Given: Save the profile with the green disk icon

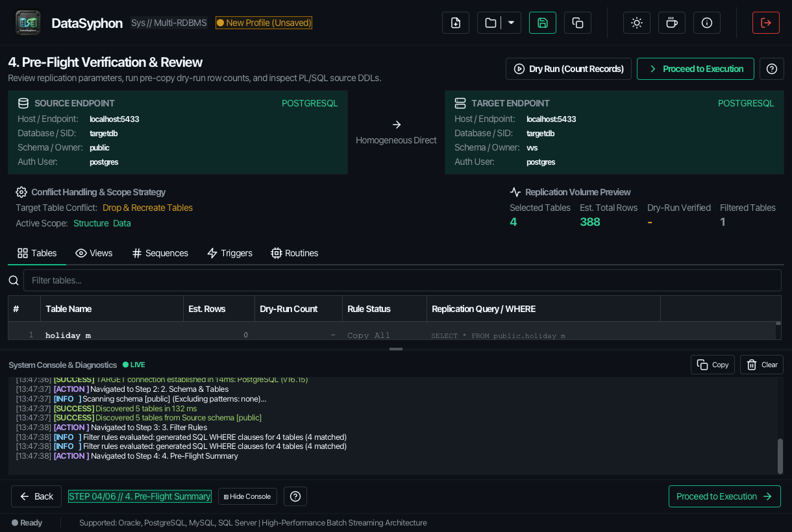Looking at the screenshot, I should (543, 23).
